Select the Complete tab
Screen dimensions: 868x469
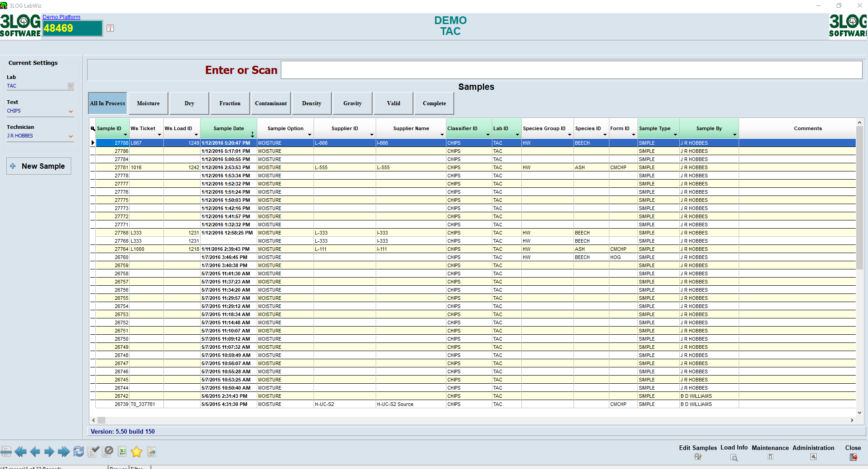point(434,103)
